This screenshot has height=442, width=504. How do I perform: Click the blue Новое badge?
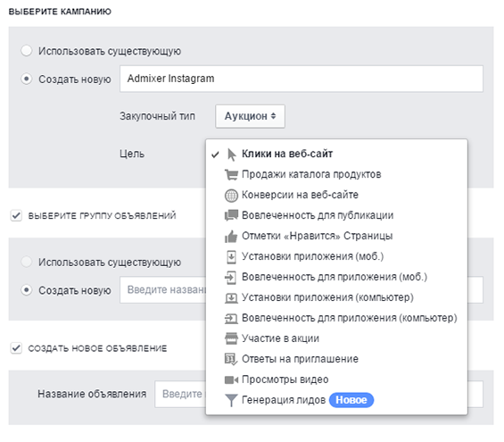[x=351, y=400]
